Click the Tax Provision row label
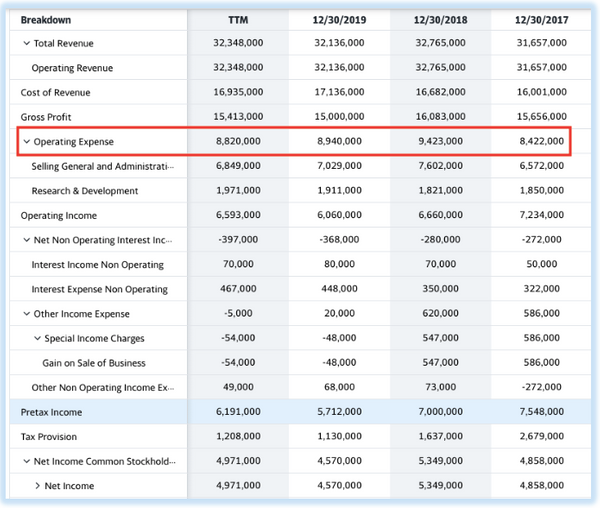600x508 pixels. click(x=49, y=437)
